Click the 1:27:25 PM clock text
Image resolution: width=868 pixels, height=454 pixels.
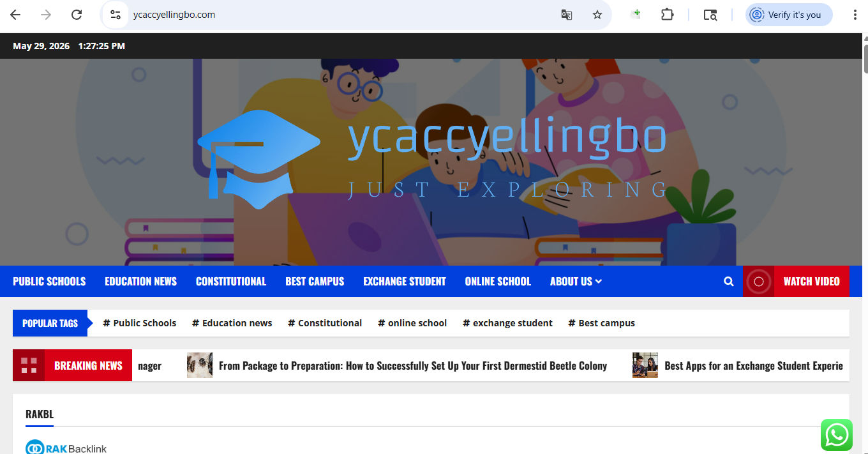101,46
